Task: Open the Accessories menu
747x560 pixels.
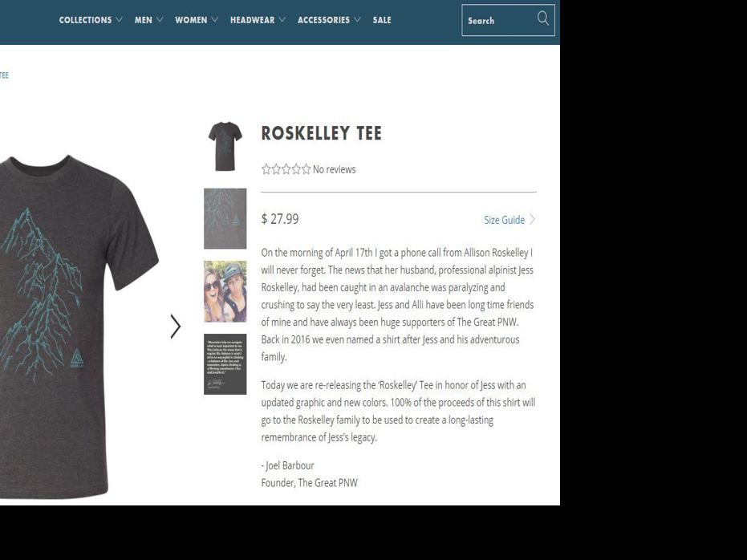Action: coord(329,20)
